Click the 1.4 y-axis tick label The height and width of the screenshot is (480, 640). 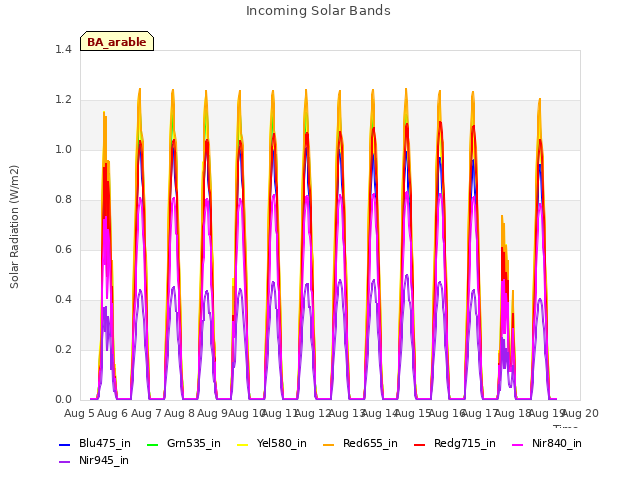63,49
